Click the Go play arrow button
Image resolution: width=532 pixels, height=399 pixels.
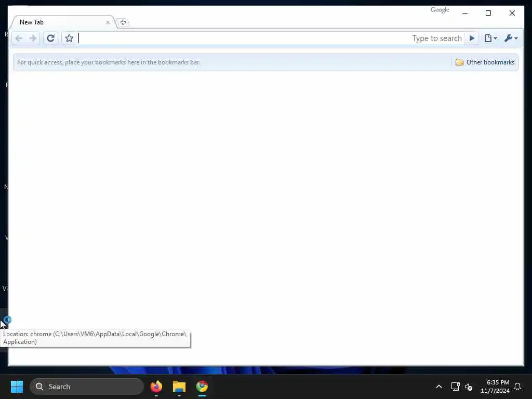tap(472, 38)
